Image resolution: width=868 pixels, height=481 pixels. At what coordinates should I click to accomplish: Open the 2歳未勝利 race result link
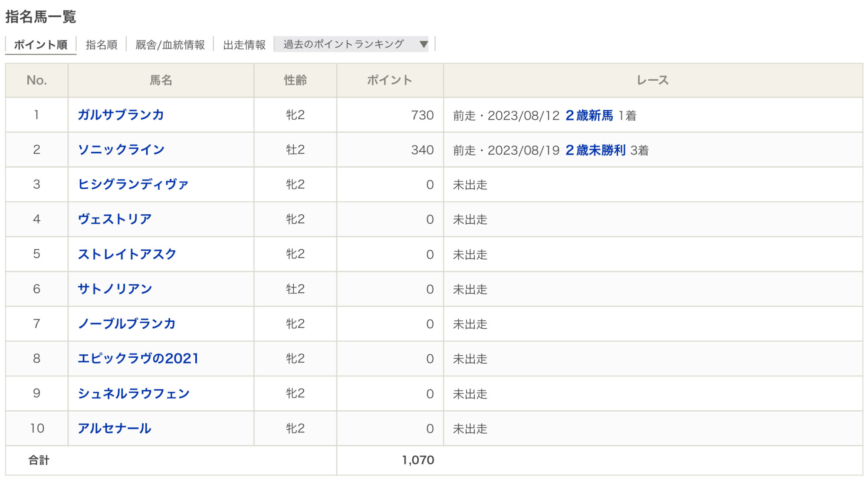point(595,150)
